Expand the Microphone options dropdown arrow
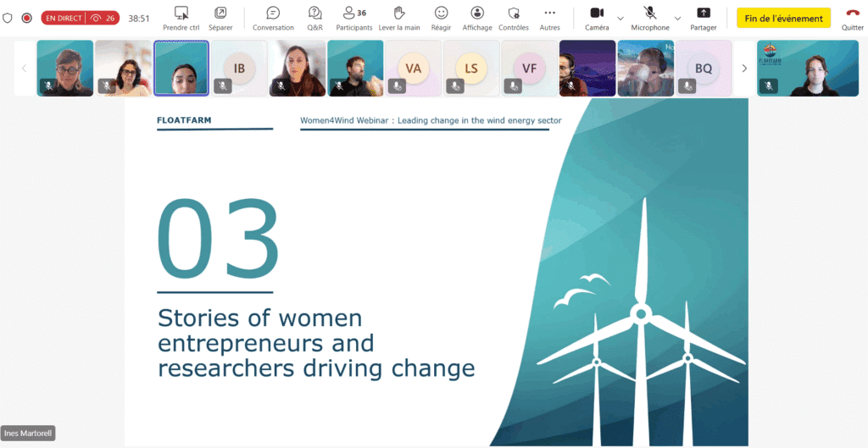Screen dimensions: 868x448 click(x=677, y=18)
